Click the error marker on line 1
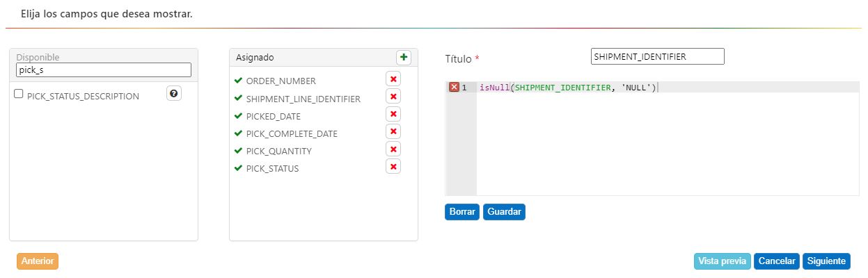The width and height of the screenshot is (868, 278). click(x=454, y=87)
